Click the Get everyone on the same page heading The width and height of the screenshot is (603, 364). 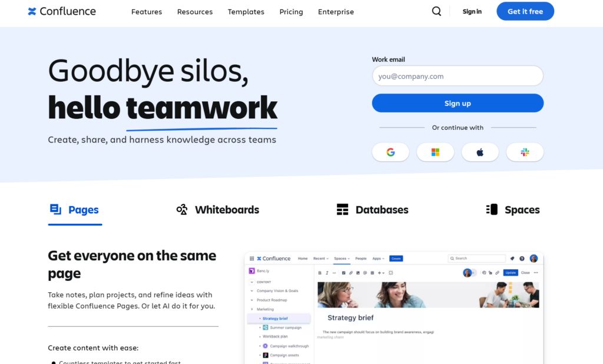click(132, 264)
